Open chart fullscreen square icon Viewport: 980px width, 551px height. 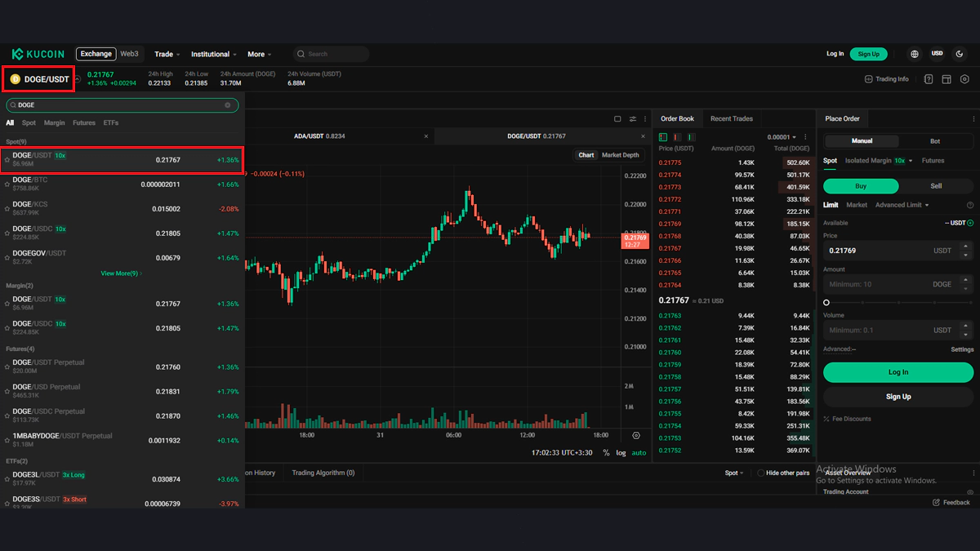pyautogui.click(x=617, y=119)
